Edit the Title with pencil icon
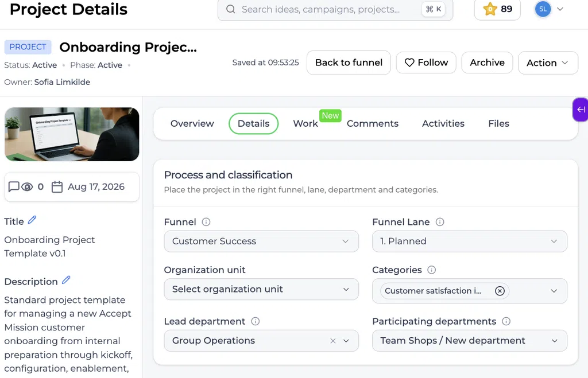Image resolution: width=588 pixels, height=378 pixels. click(x=32, y=220)
